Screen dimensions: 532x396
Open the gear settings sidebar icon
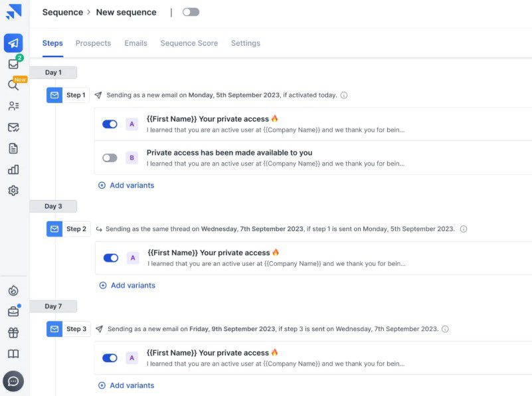click(x=13, y=191)
